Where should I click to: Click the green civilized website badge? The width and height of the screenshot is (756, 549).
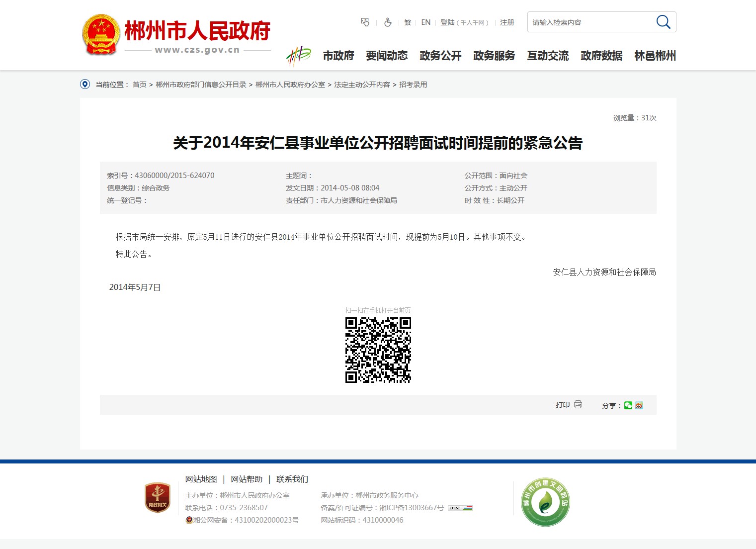pos(545,502)
